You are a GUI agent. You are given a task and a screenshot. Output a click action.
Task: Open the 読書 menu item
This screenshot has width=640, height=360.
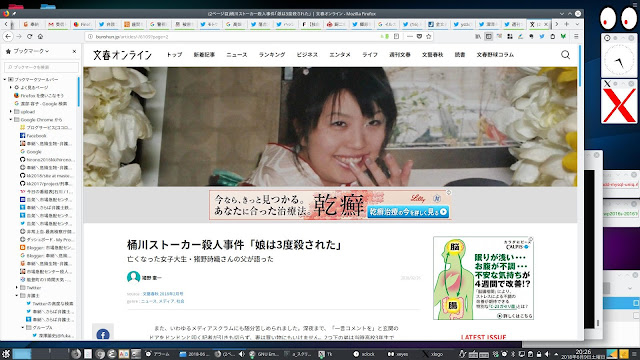(460, 55)
